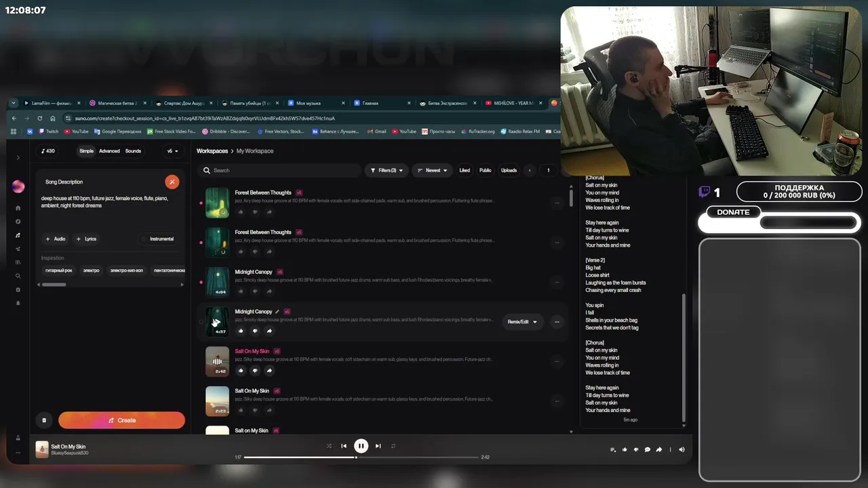Reload the browser page
The width and height of the screenshot is (868, 488).
pyautogui.click(x=39, y=118)
